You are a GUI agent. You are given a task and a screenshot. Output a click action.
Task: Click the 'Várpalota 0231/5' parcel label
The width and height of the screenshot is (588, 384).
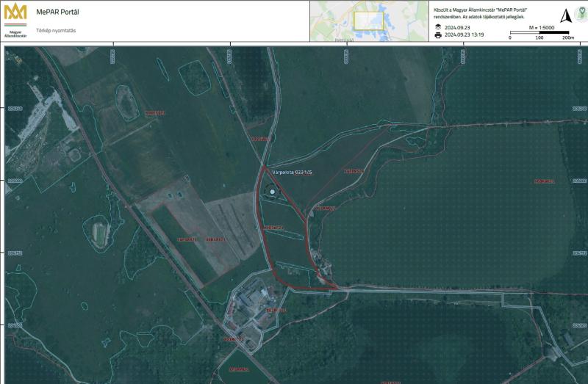click(292, 172)
